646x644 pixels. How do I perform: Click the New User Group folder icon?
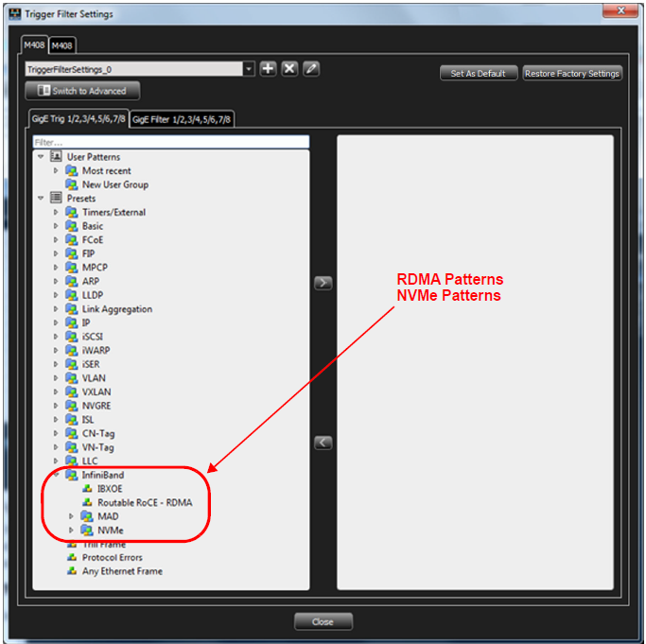pyautogui.click(x=72, y=184)
